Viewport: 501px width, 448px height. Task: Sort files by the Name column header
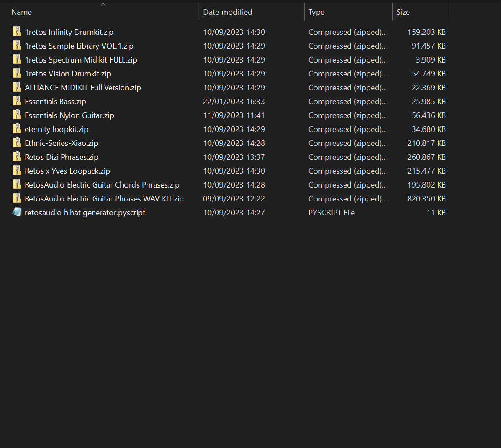pos(22,12)
